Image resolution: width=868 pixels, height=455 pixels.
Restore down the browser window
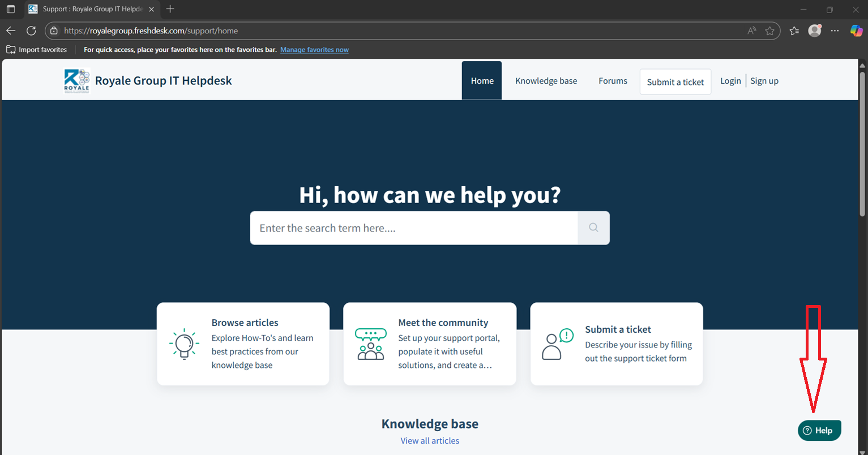(829, 9)
